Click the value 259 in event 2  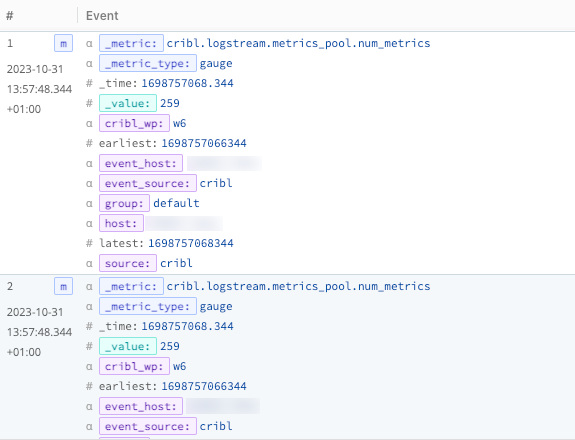[x=170, y=346]
